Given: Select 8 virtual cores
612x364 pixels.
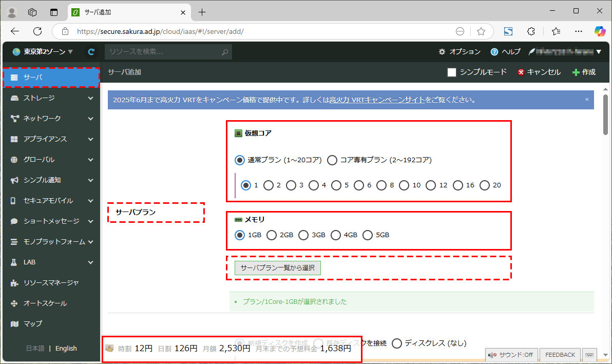Looking at the screenshot, I should click(381, 185).
